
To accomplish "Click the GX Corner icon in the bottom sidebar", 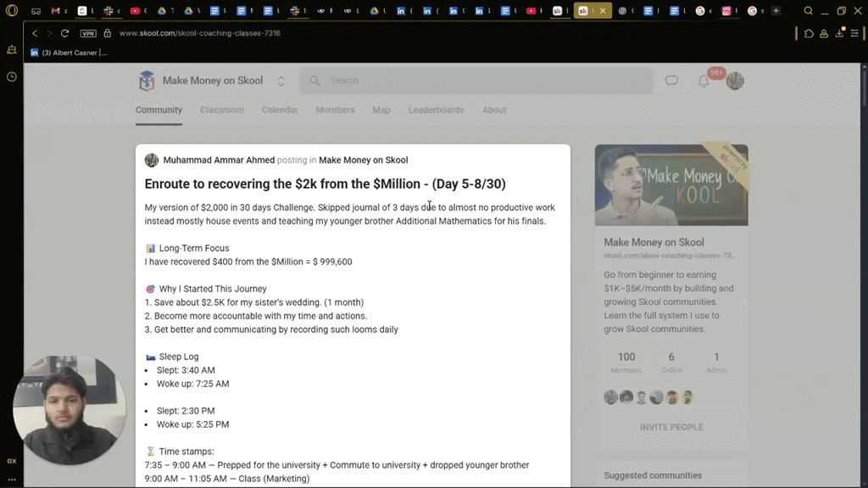I will (x=10, y=461).
